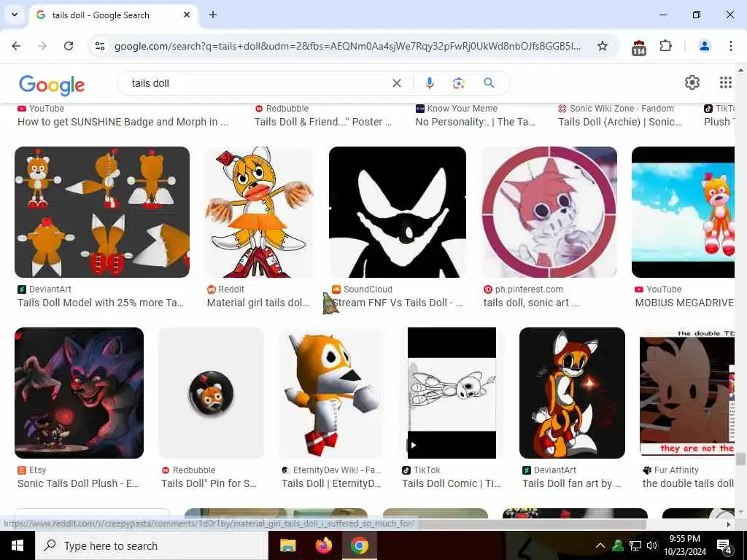Image resolution: width=747 pixels, height=560 pixels.
Task: Click 'Tails Doll & Friend..." Poster' link
Action: point(323,122)
